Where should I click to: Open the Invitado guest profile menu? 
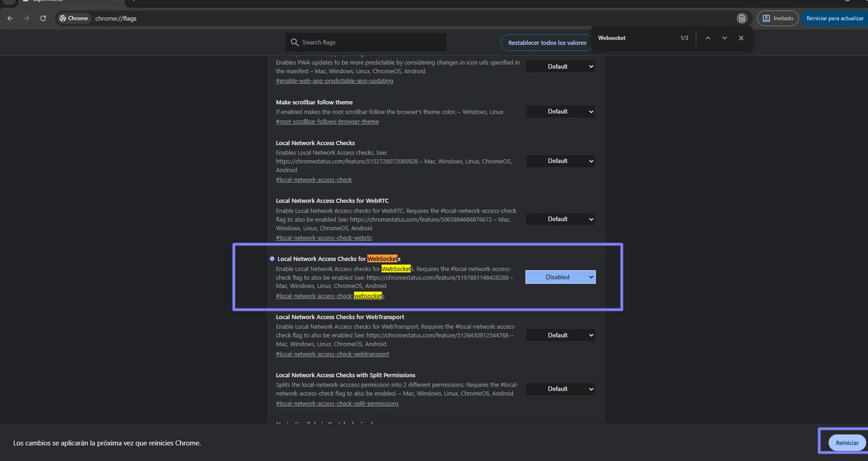[778, 18]
